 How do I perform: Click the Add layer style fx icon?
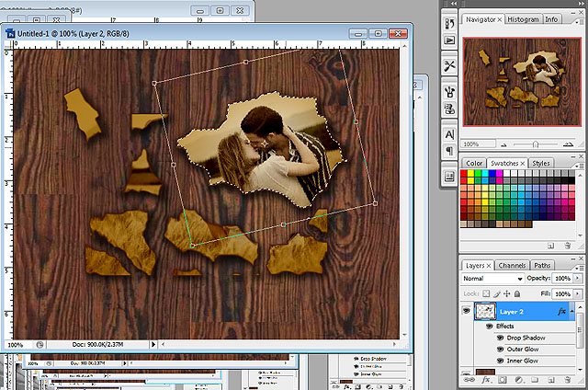click(485, 381)
